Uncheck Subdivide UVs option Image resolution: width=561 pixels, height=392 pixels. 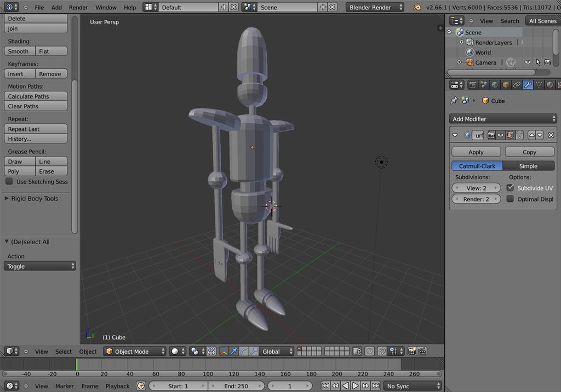pyautogui.click(x=511, y=188)
